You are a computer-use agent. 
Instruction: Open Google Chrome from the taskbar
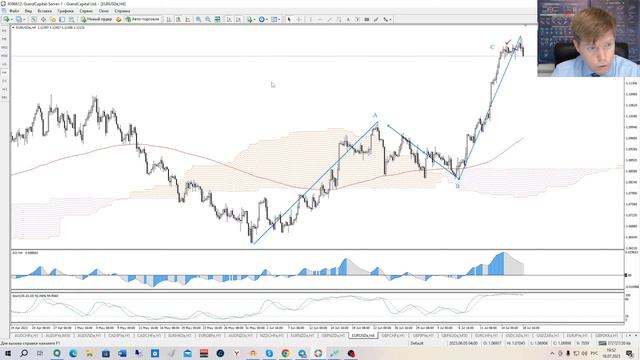point(285,353)
